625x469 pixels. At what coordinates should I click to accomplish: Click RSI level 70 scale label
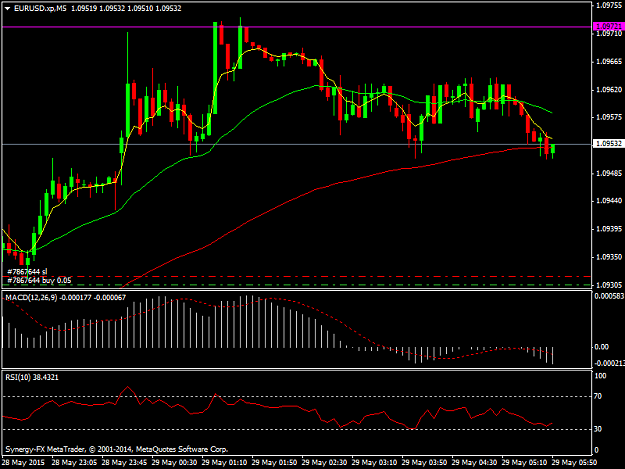tap(598, 396)
